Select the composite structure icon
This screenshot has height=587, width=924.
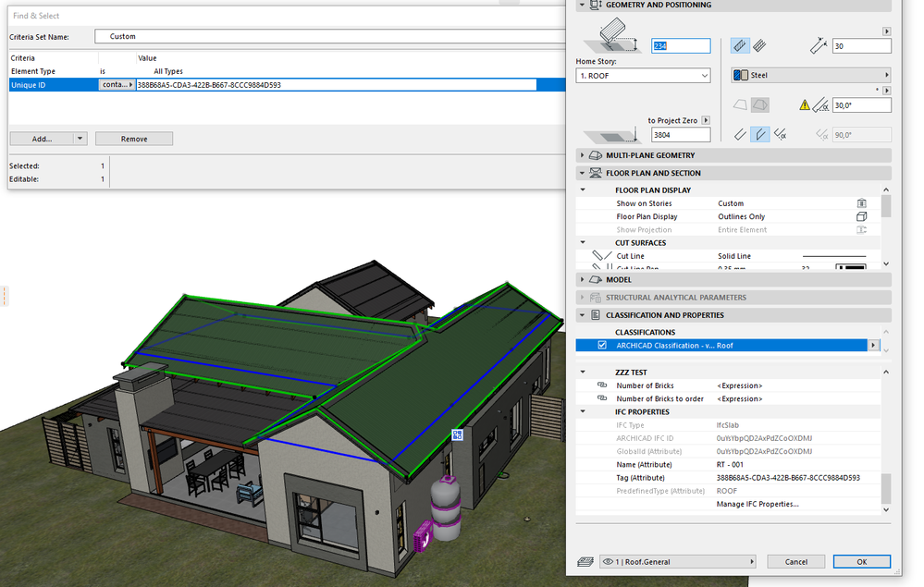[x=758, y=45]
